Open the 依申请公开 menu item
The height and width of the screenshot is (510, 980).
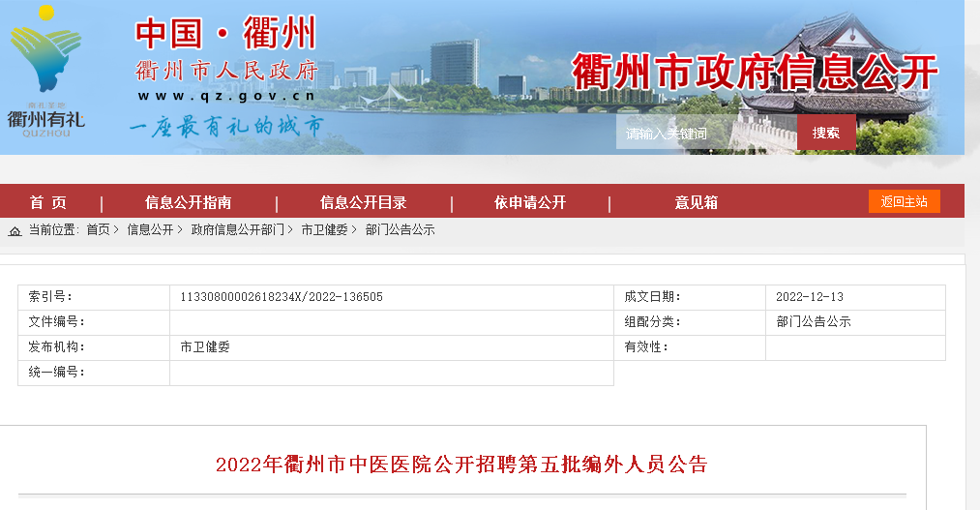530,202
